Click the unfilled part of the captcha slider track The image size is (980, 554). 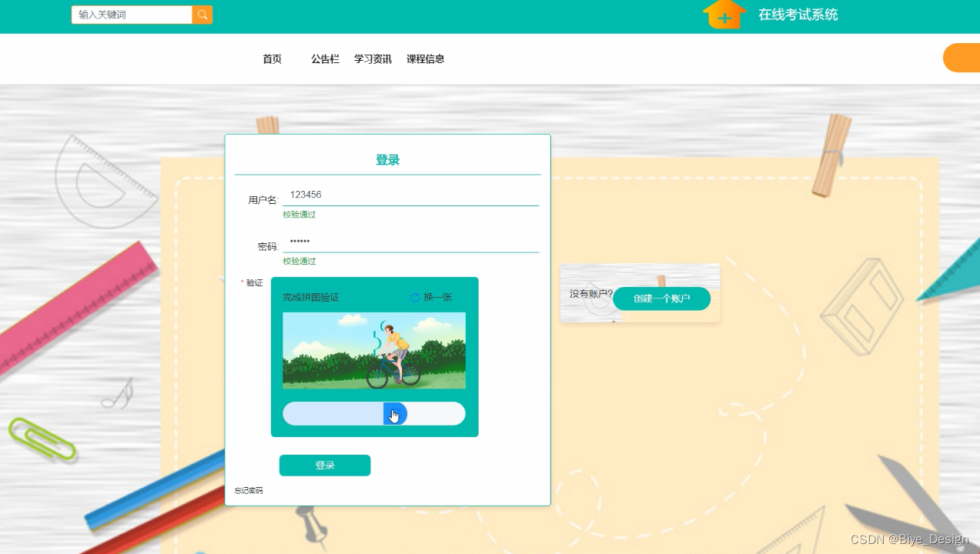[x=436, y=414]
